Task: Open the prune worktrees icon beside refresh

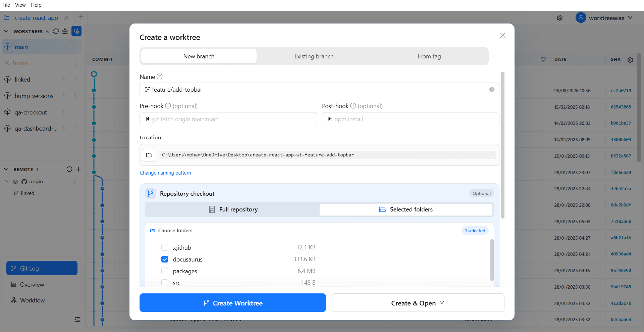Action: (x=65, y=31)
